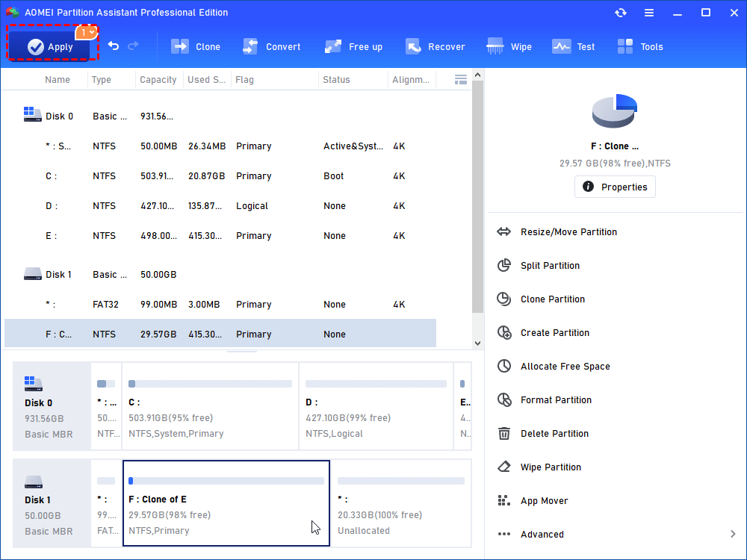Select the Disk 1 row in list
The image size is (747, 560).
[x=220, y=274]
